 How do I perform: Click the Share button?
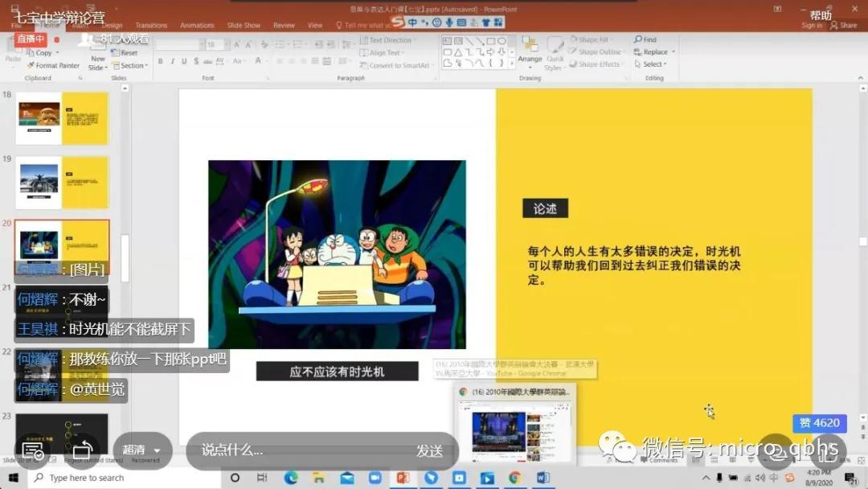click(843, 26)
